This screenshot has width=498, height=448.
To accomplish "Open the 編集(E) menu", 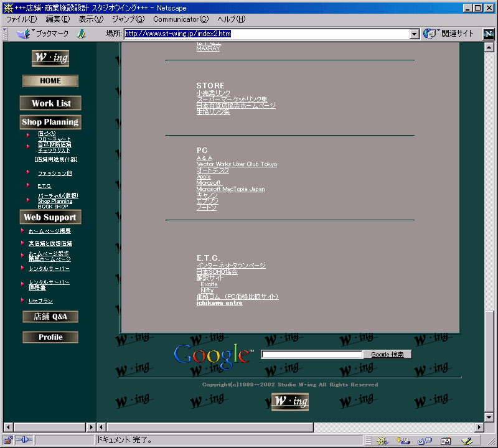I will [58, 19].
